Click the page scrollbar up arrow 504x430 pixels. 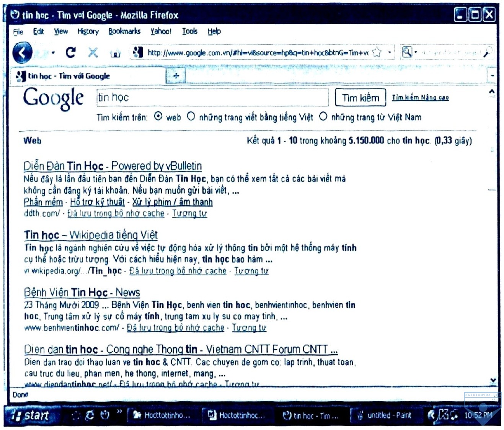492,92
